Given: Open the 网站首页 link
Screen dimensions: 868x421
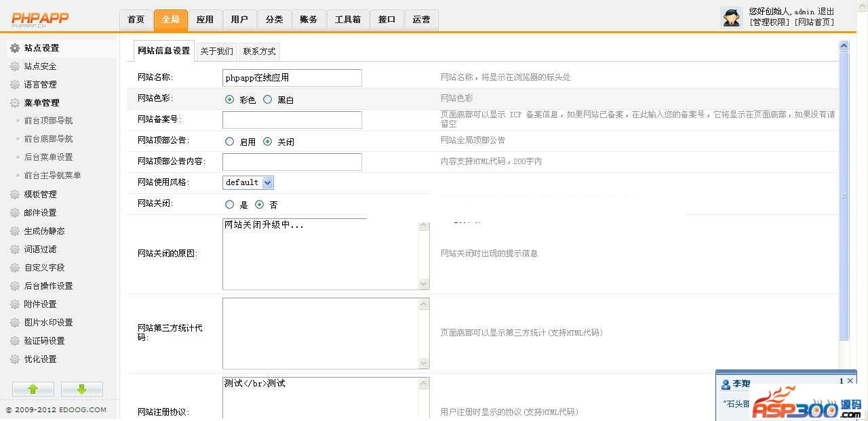Looking at the screenshot, I should [815, 22].
